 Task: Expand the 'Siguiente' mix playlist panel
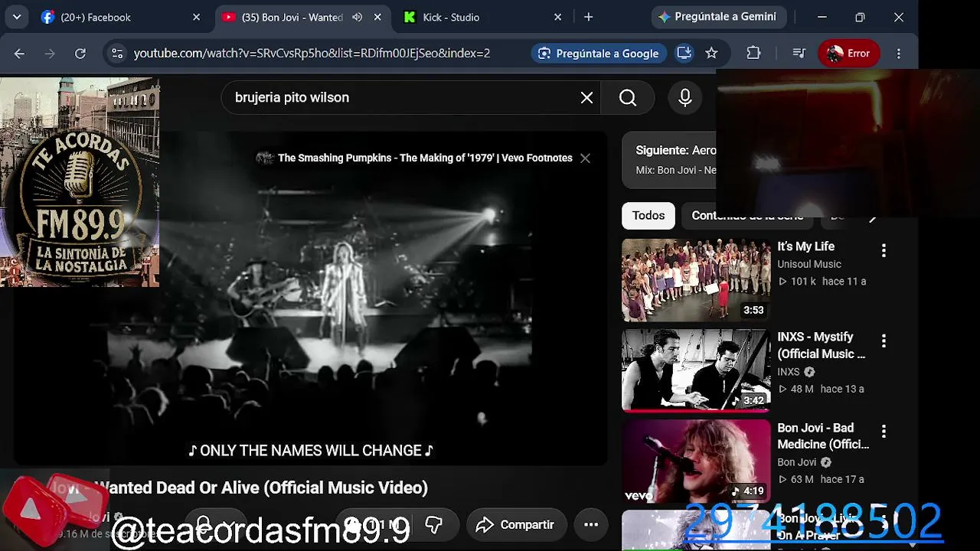[x=670, y=159]
